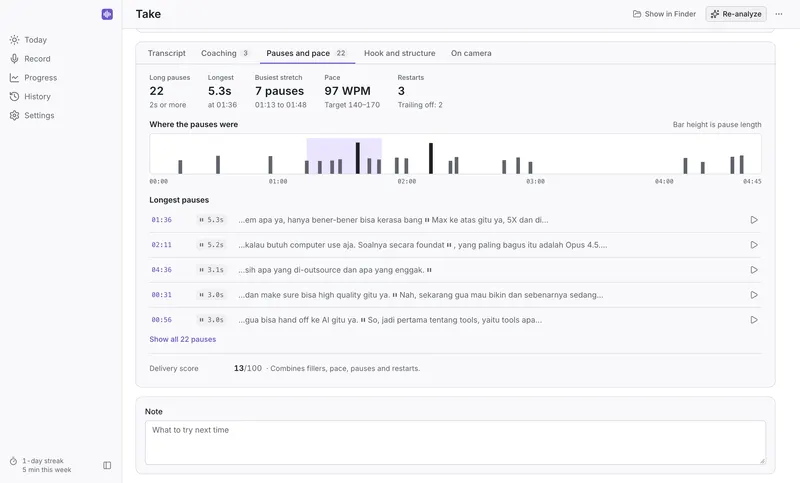This screenshot has width=800, height=483.
Task: Click the '97 WPM' pace value
Action: tap(347, 91)
